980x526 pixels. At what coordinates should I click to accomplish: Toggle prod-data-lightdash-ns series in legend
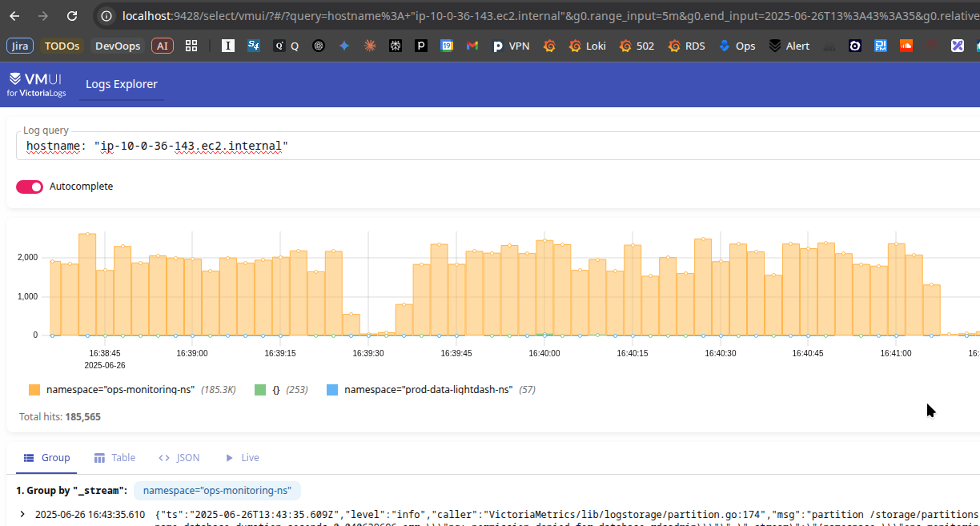coord(431,390)
